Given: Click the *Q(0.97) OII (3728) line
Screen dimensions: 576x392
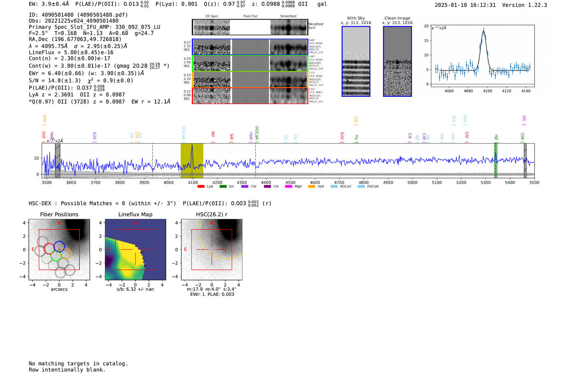Looking at the screenshot, I should [x=100, y=102].
